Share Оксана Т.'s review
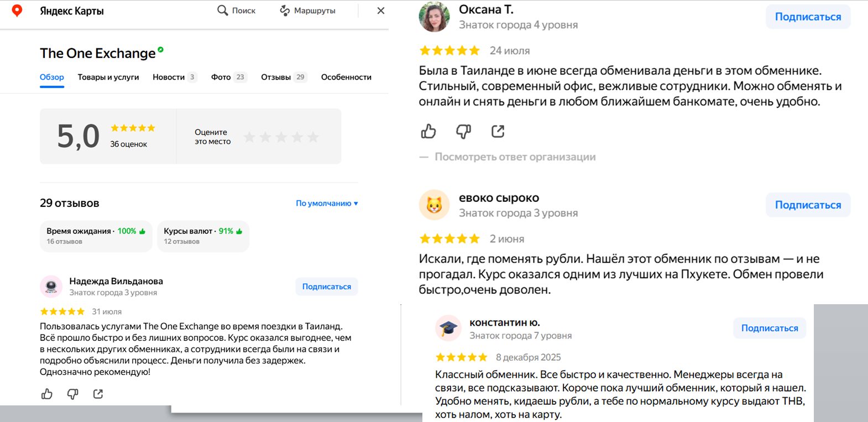The height and width of the screenshot is (422, 868). click(498, 131)
